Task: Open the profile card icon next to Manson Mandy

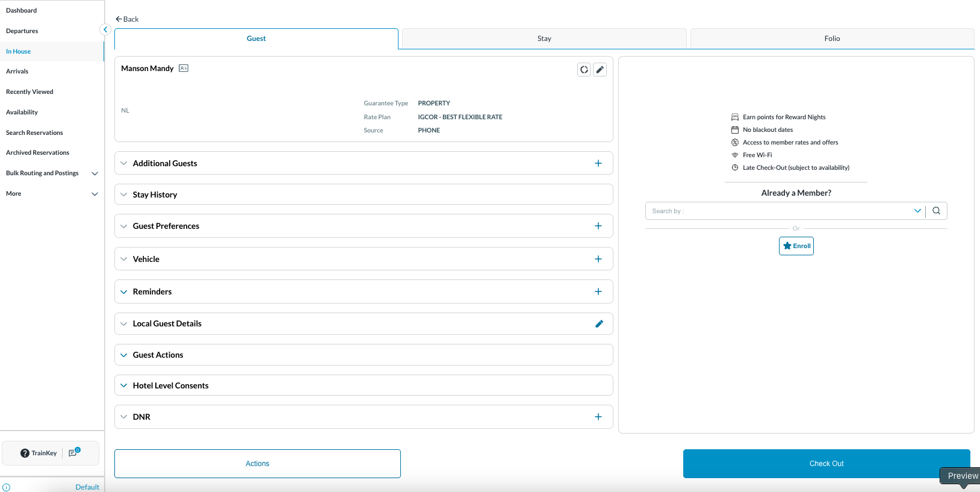Action: coord(184,69)
